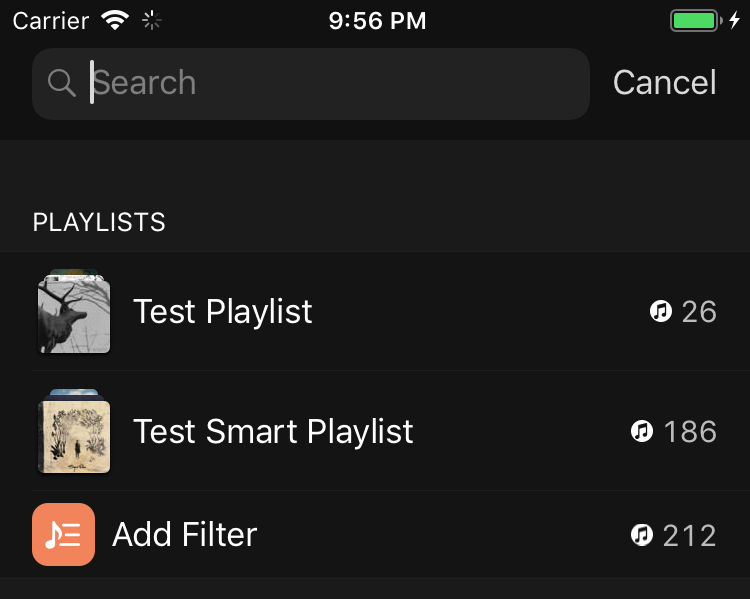Select the Add Filter label
Image resolution: width=750 pixels, height=599 pixels.
click(x=185, y=535)
